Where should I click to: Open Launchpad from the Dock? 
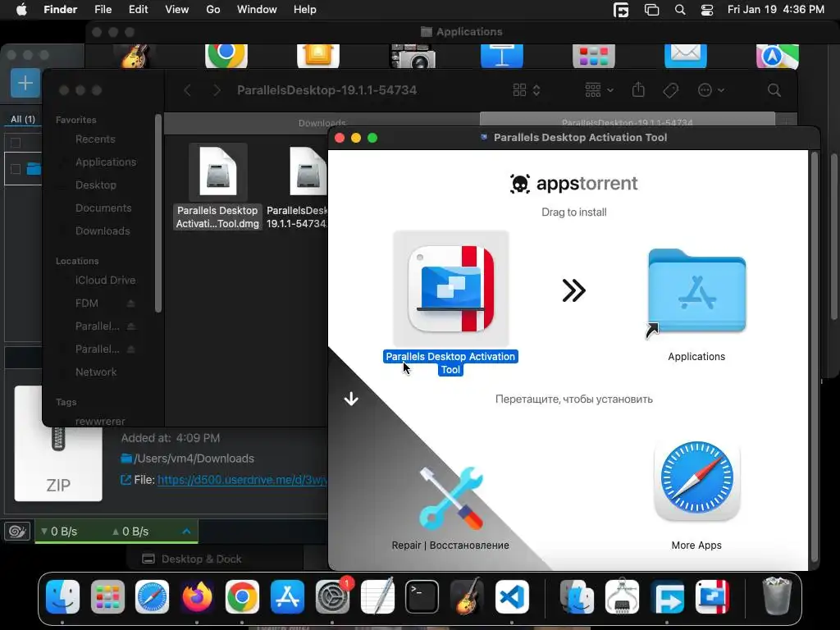(107, 597)
